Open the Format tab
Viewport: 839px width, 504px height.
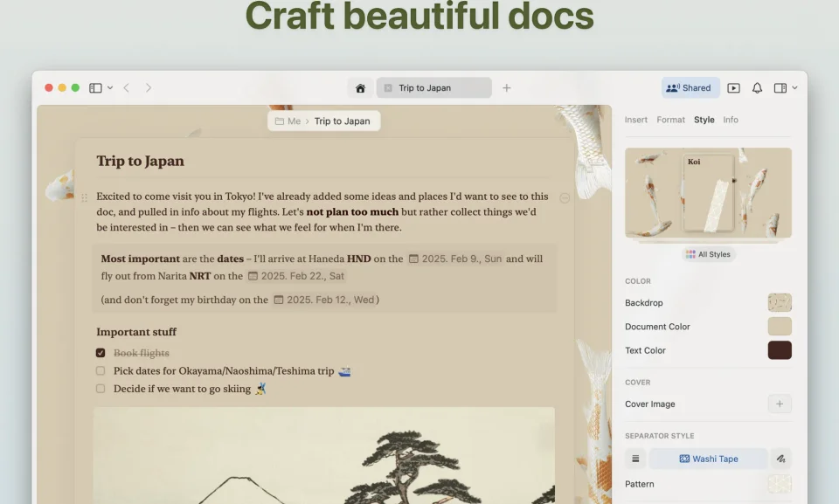670,120
